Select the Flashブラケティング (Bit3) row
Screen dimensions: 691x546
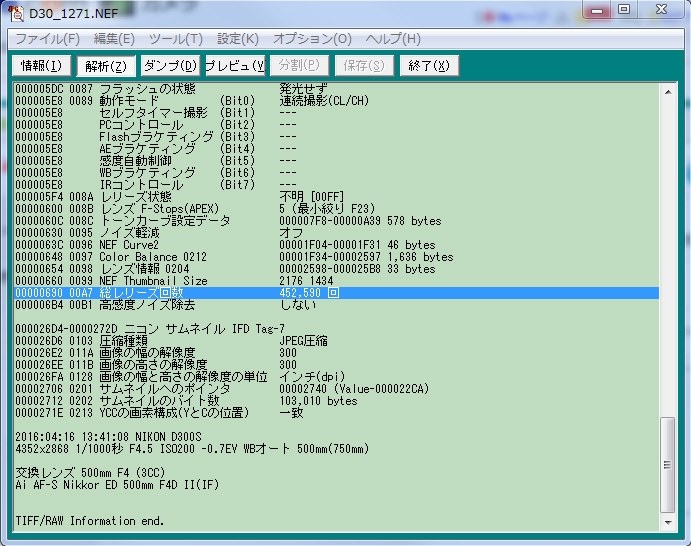coord(337,137)
